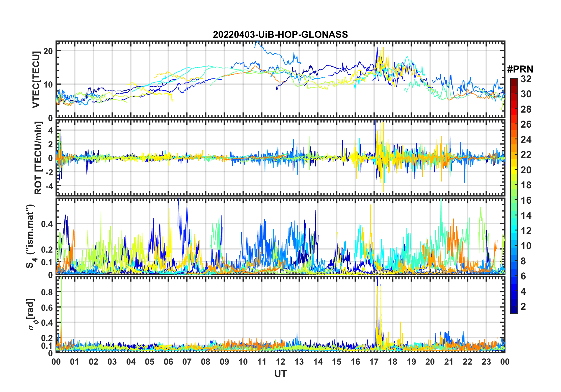Select hour 18 on the UT axis
The image size is (561, 392).
[393, 362]
